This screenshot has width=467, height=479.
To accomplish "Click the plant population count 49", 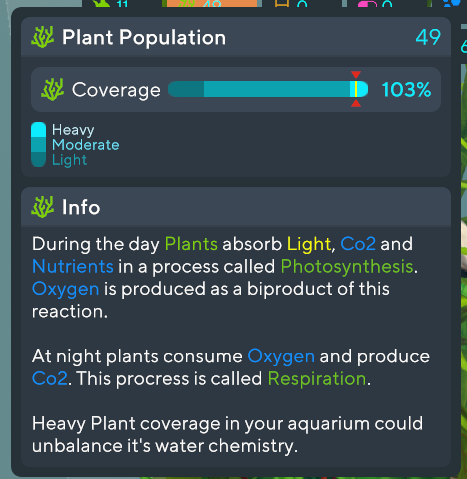I will coord(428,37).
